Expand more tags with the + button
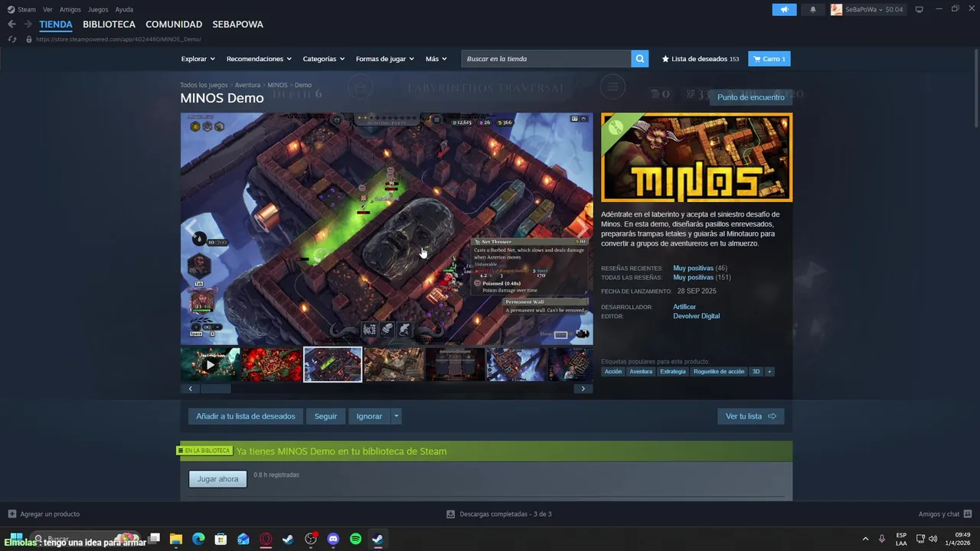The height and width of the screenshot is (551, 980). pyautogui.click(x=769, y=372)
